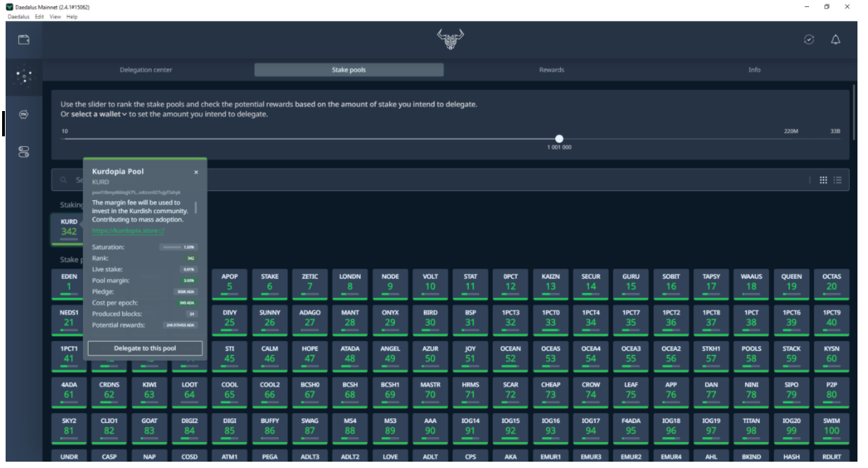This screenshot has width=868, height=468.
Task: Open the Daedalus menu
Action: point(19,17)
